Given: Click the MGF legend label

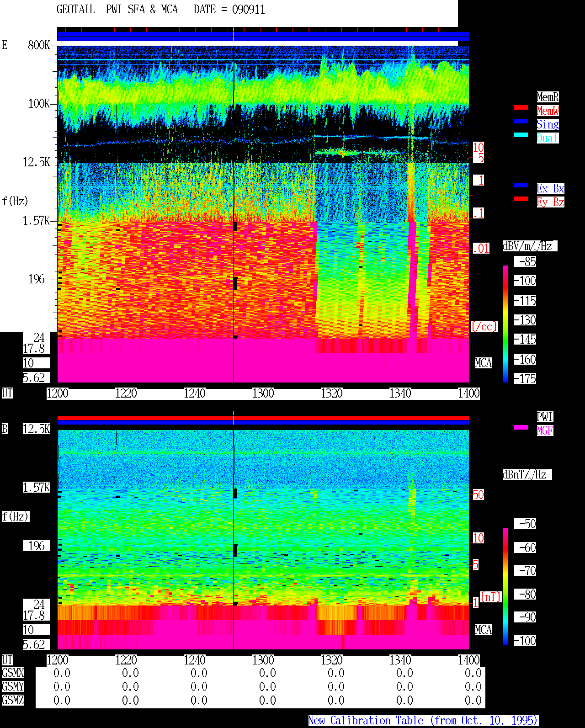Looking at the screenshot, I should point(545,430).
